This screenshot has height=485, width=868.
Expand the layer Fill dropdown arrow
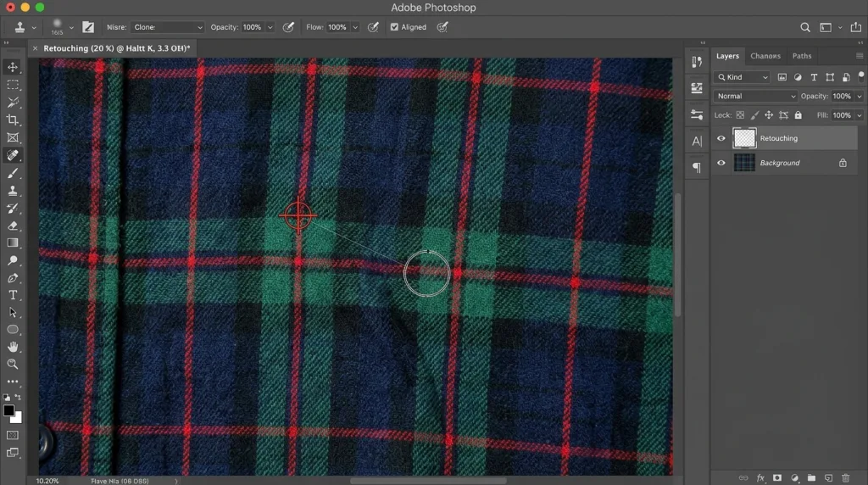860,115
